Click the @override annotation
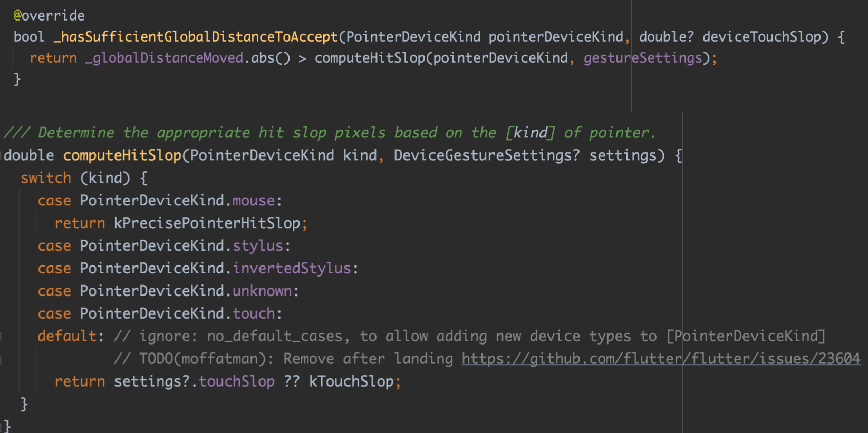This screenshot has width=868, height=433. [x=49, y=16]
